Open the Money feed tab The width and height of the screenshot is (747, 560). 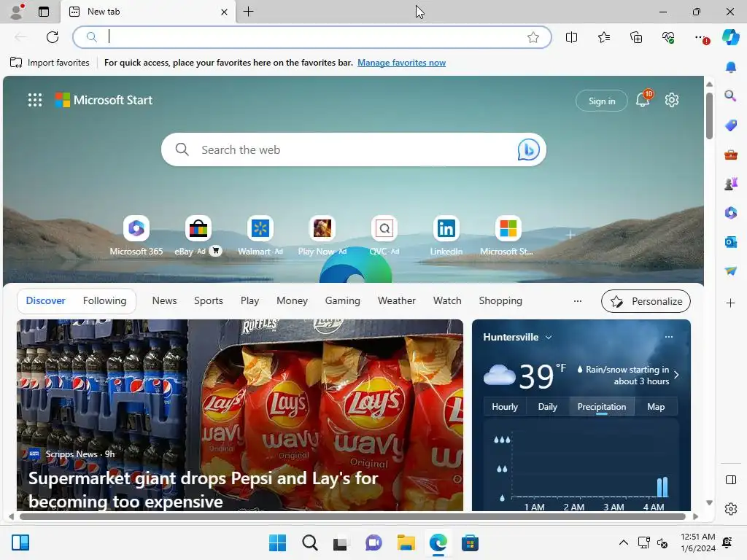click(x=292, y=301)
